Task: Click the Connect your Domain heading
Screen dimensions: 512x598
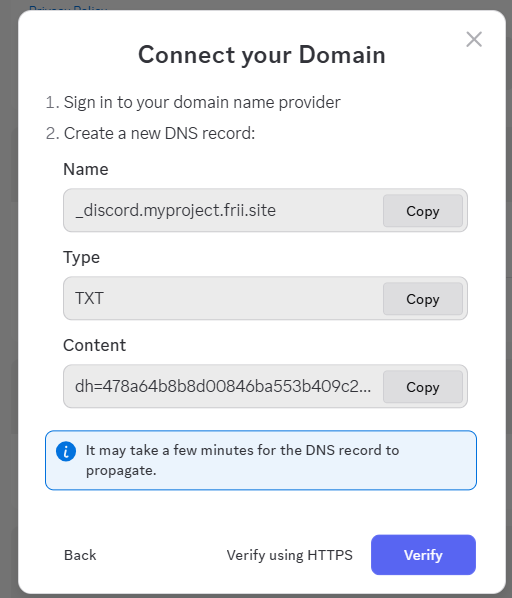Action: [x=262, y=55]
